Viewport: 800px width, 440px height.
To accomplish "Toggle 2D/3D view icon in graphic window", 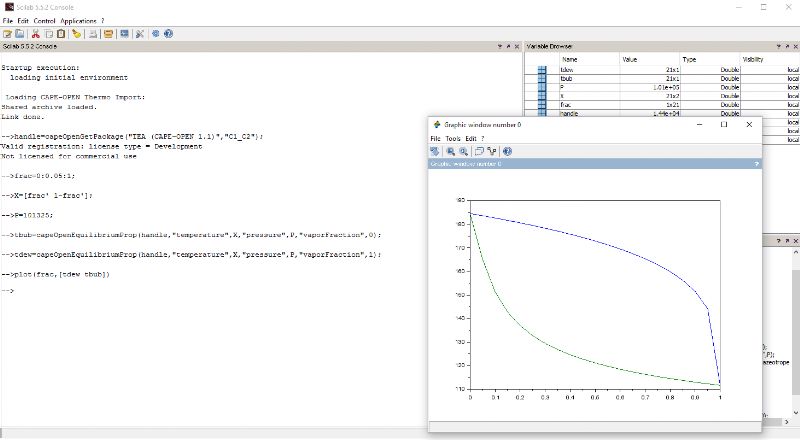I will coord(479,151).
